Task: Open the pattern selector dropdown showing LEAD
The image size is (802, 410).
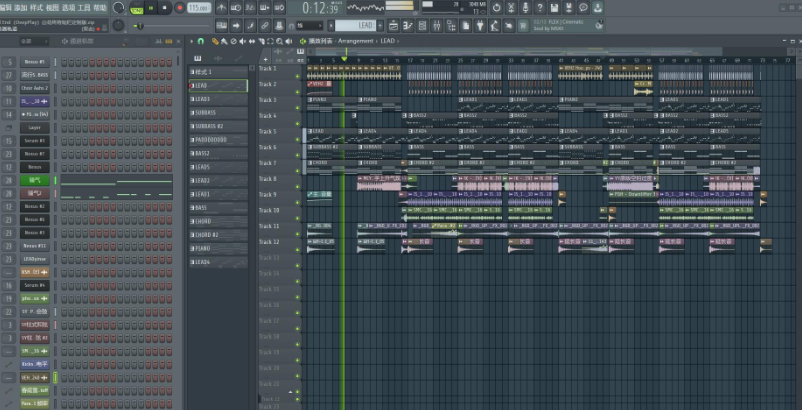Action: pyautogui.click(x=358, y=25)
